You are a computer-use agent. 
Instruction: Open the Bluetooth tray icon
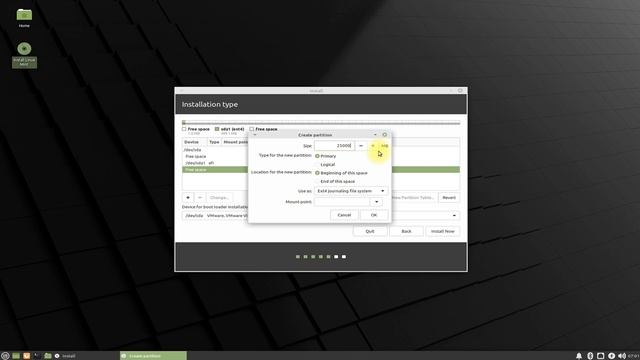(x=590, y=356)
